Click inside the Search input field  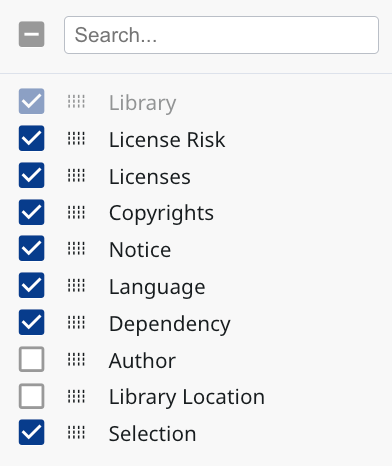click(x=221, y=35)
